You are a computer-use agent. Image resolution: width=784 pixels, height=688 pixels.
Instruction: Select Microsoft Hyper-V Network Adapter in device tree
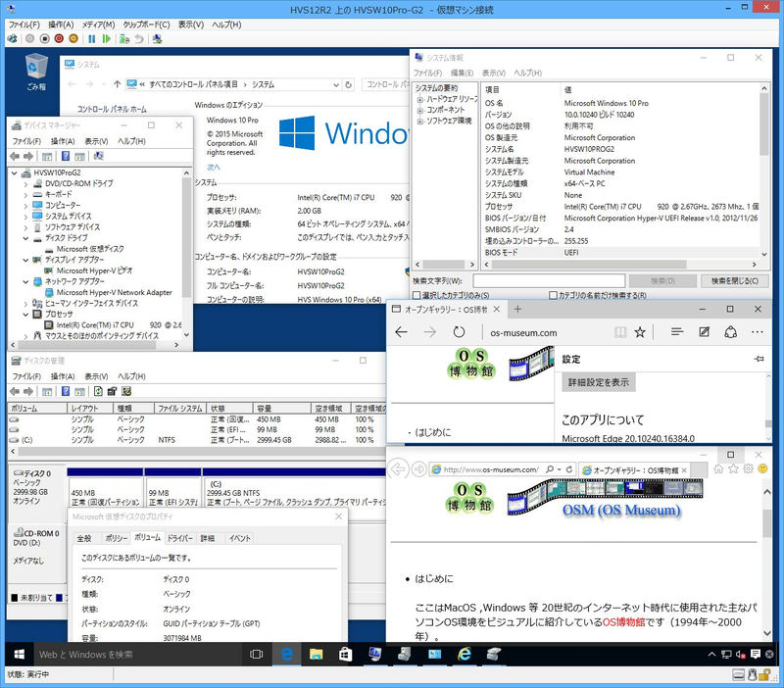coord(114,292)
